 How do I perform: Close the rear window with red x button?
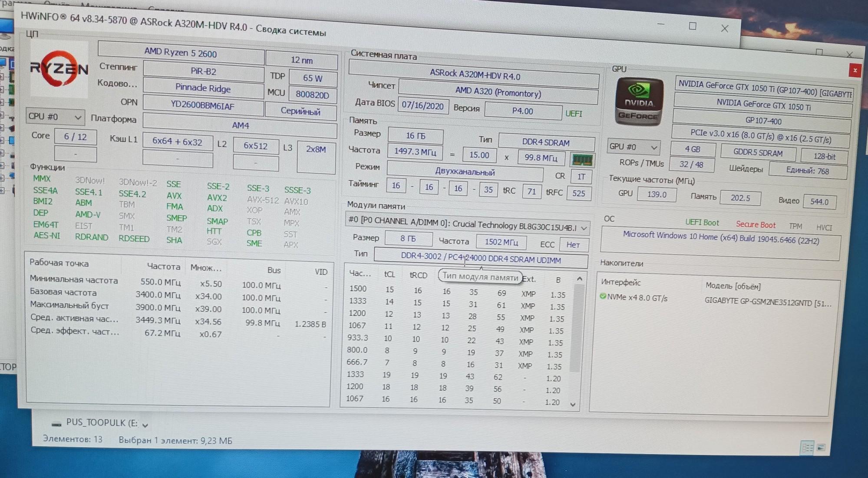coord(855,70)
